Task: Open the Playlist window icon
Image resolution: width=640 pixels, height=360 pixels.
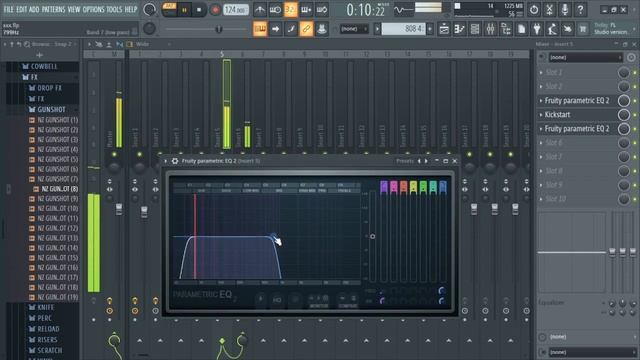Action: point(444,29)
